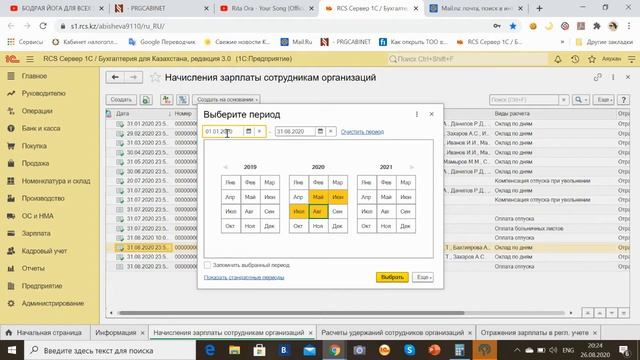Screen dimensions: 640x360
Task: Click the Показать стандартные периоды link
Action: coord(244,278)
